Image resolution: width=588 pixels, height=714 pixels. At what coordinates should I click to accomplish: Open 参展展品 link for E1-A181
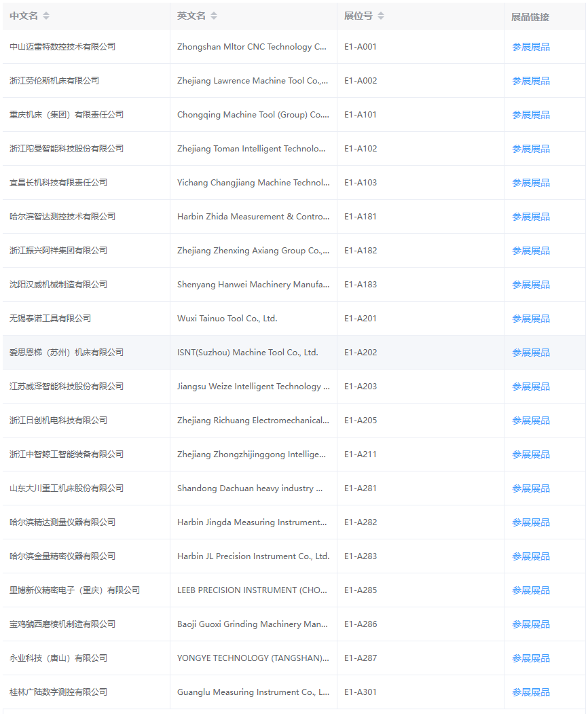531,217
